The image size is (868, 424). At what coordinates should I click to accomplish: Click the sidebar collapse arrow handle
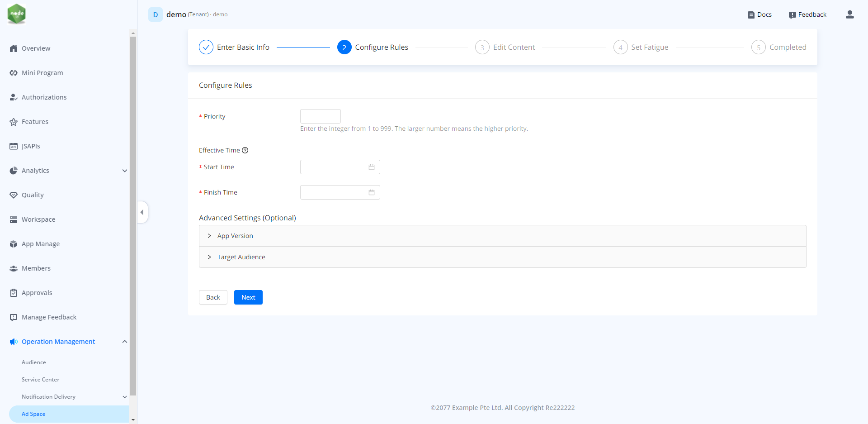(142, 212)
